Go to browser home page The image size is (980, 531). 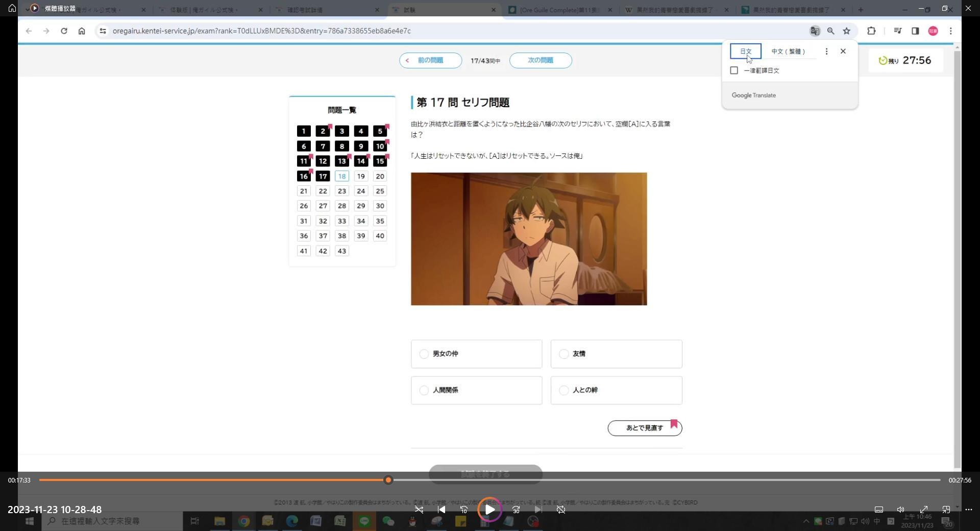coord(82,31)
